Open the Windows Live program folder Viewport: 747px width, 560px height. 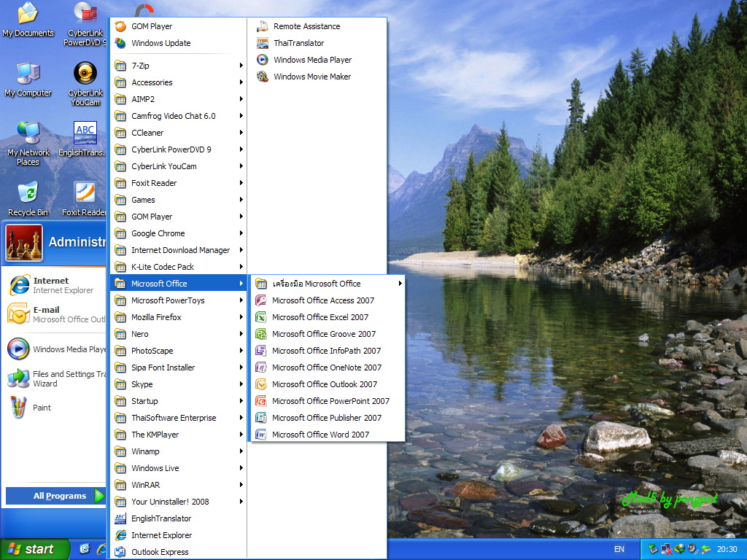point(179,468)
